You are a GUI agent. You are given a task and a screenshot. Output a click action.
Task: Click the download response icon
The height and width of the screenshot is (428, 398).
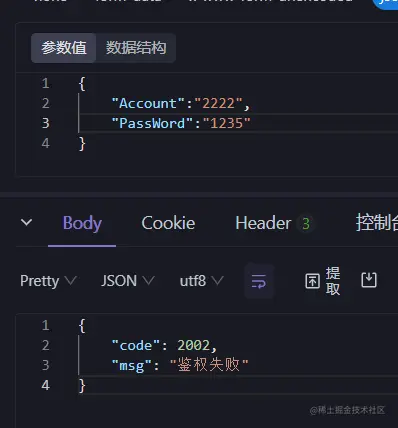(369, 280)
